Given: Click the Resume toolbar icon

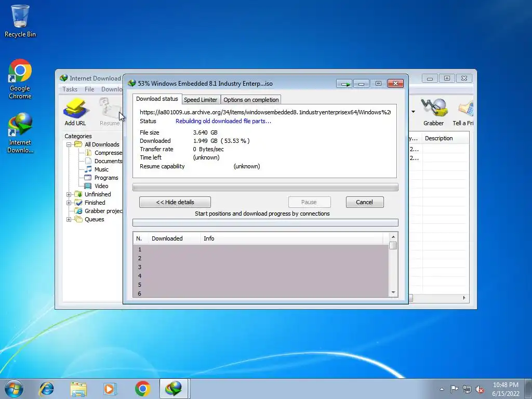Looking at the screenshot, I should coord(109,112).
